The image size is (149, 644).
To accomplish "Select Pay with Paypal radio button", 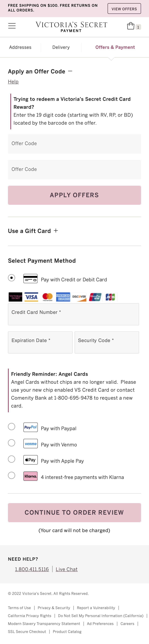I will pos(11,427).
